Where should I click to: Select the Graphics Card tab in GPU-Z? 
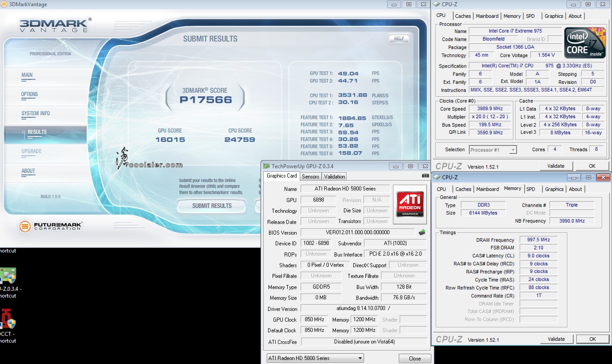tap(281, 176)
